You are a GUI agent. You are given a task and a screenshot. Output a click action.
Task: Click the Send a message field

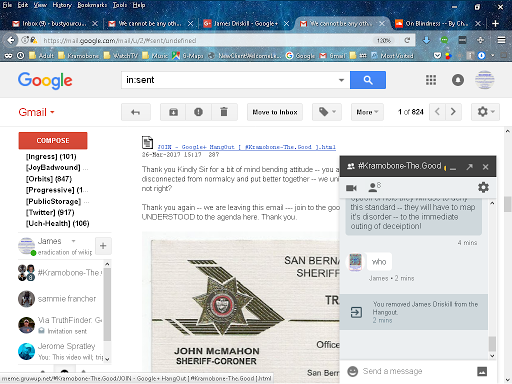pos(417,371)
